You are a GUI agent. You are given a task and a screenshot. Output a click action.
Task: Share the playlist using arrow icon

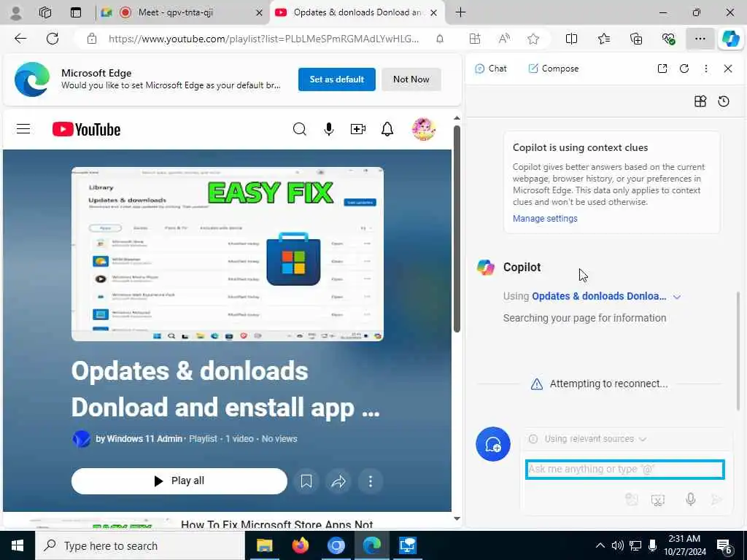tap(338, 481)
